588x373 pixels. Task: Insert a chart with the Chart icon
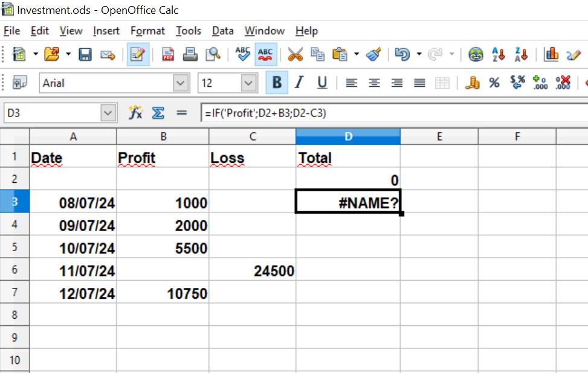pos(551,54)
